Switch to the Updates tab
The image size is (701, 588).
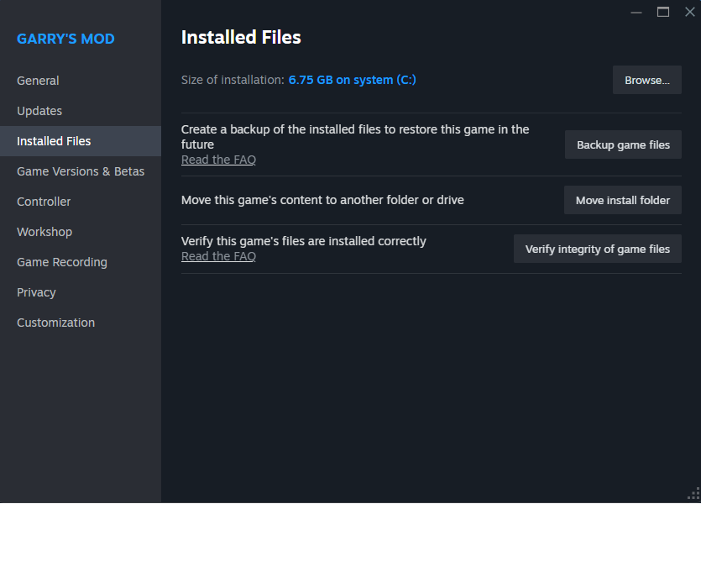coord(39,111)
